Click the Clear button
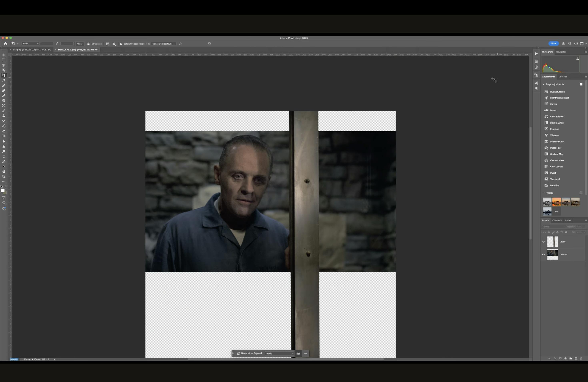 click(80, 44)
